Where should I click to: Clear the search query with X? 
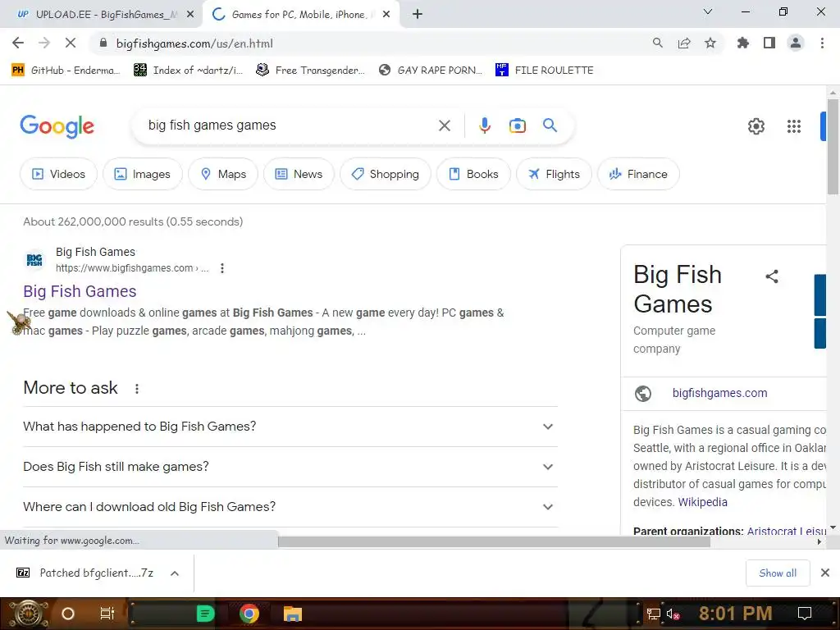click(444, 126)
